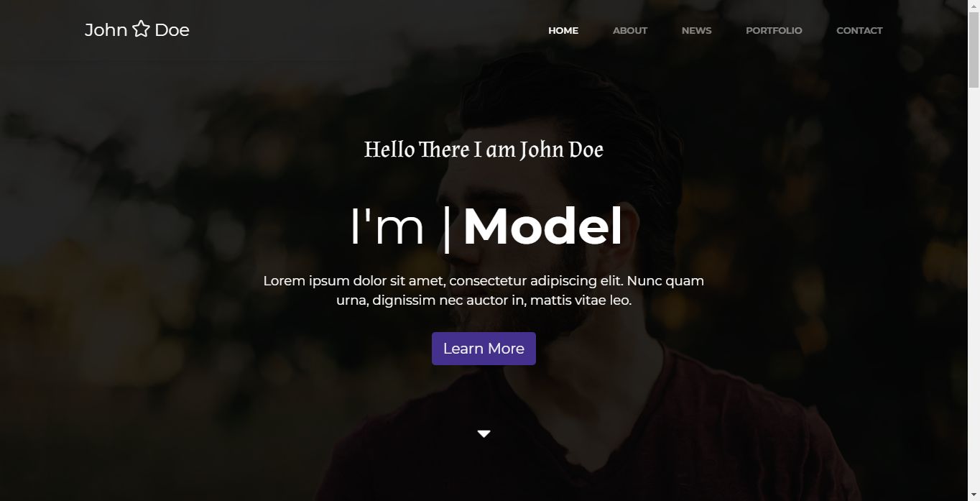This screenshot has height=501, width=980.
Task: Click the star icon in the logo
Action: (x=141, y=29)
